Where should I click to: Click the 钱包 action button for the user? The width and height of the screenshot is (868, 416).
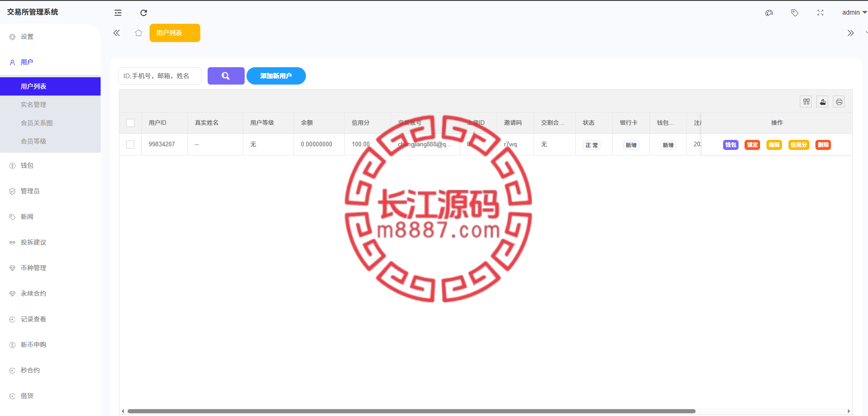click(x=731, y=145)
